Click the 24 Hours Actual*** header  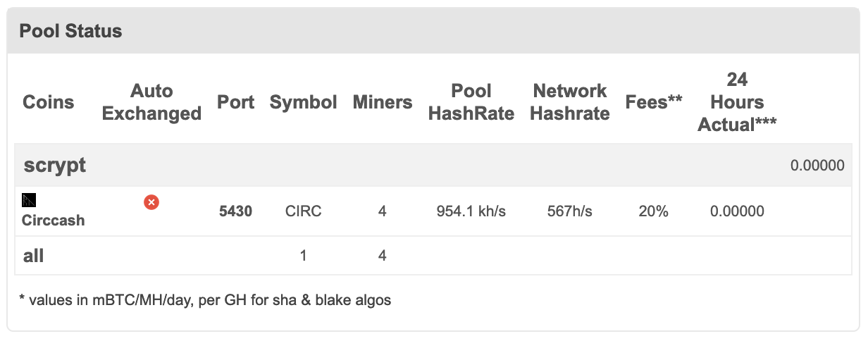737,101
